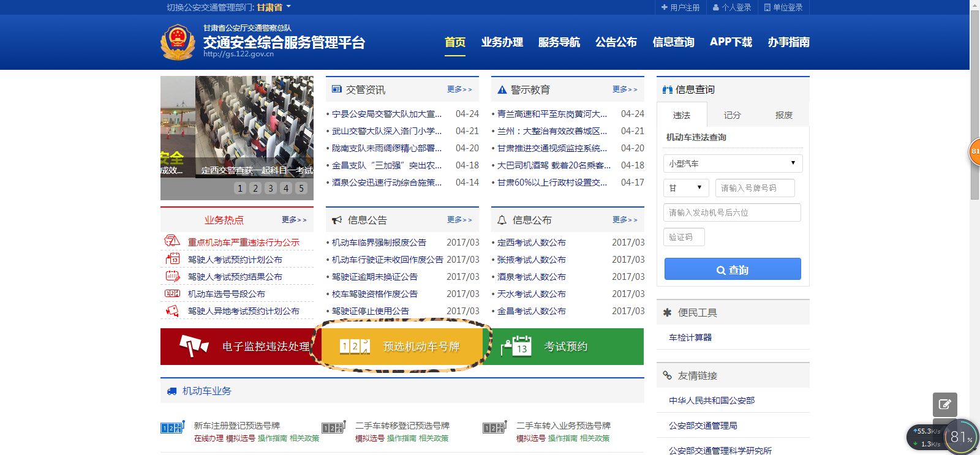Image resolution: width=980 pixels, height=455 pixels.
Task: Click the 交管资讯 news section icon
Action: (x=337, y=89)
